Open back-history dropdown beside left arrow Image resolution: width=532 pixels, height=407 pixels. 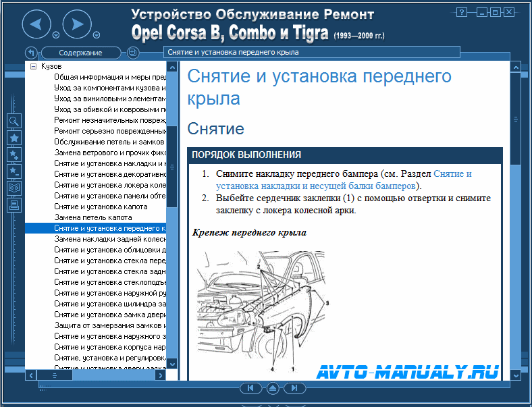[x=56, y=35]
